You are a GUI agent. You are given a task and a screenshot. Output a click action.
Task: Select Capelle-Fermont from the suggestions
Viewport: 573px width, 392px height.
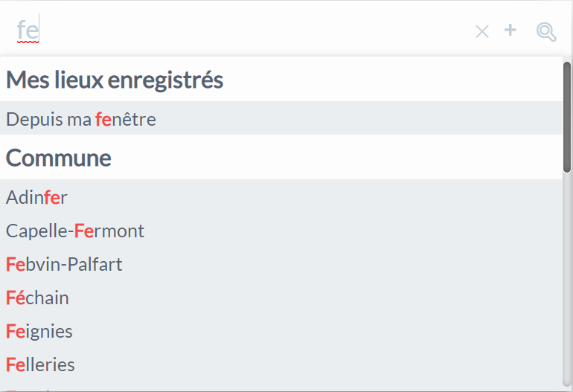click(x=281, y=231)
